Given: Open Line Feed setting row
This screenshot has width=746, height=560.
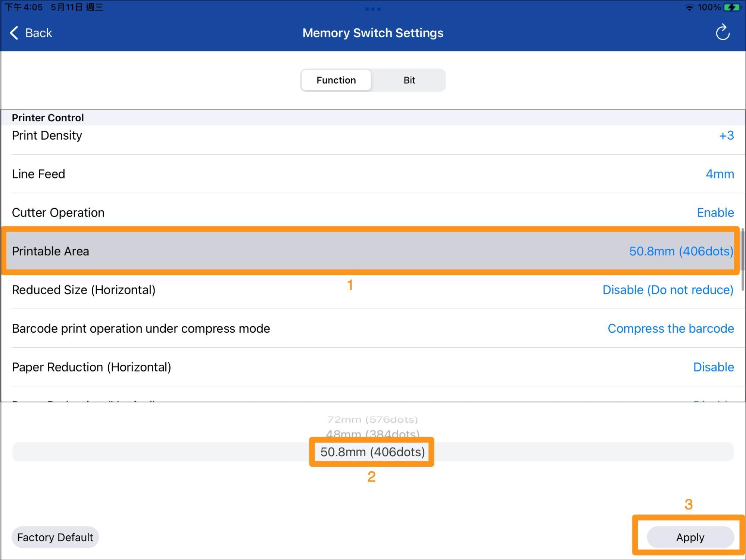Looking at the screenshot, I should click(x=373, y=174).
